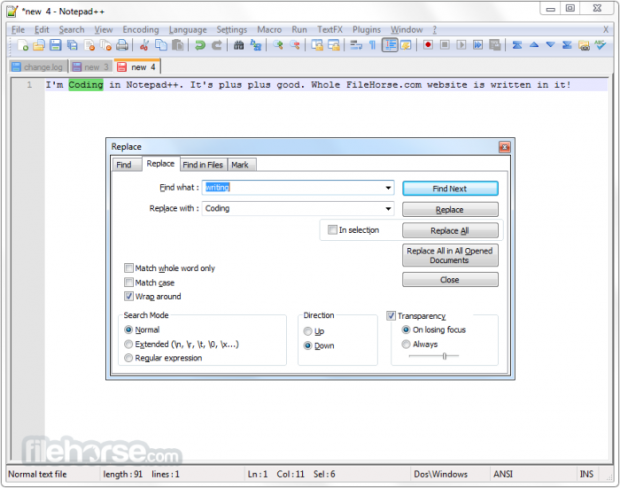
Task: Open the Encoding menu
Action: (140, 30)
